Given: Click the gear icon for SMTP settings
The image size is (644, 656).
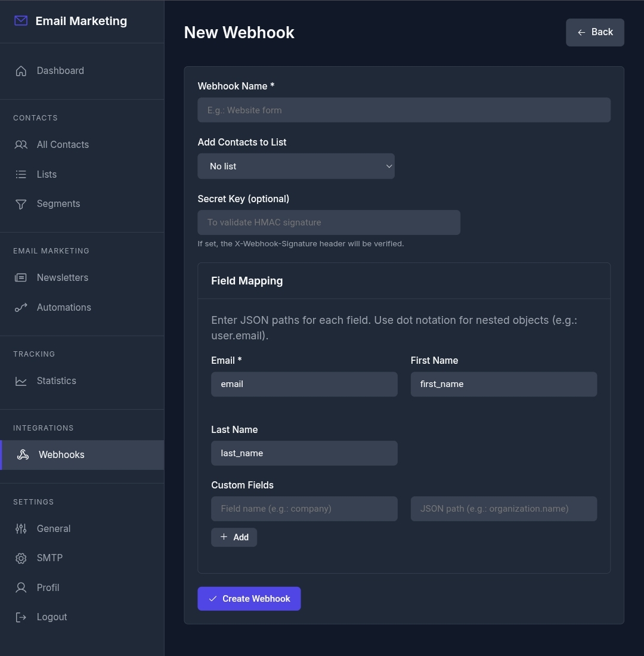Looking at the screenshot, I should point(21,558).
